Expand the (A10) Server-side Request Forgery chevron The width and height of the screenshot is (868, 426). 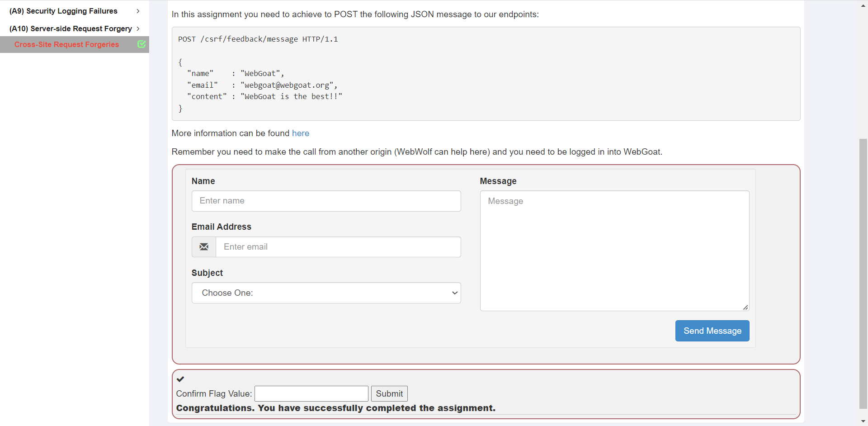(138, 28)
